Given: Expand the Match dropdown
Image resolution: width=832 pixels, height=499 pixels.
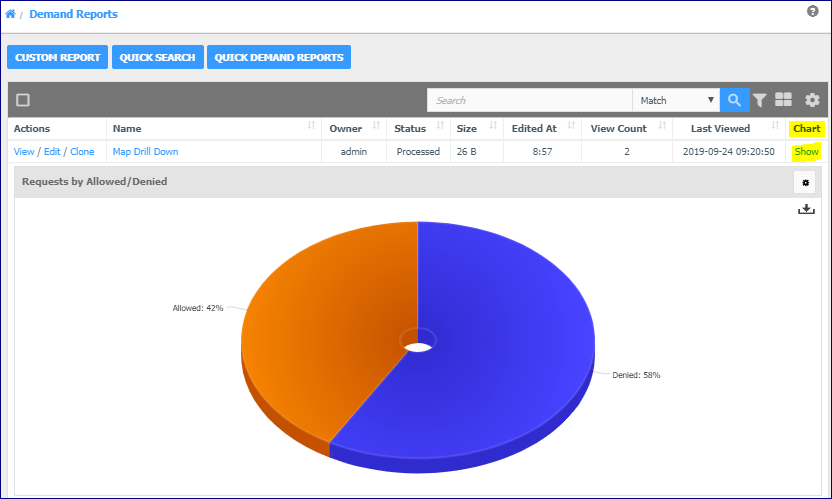Looking at the screenshot, I should 676,100.
